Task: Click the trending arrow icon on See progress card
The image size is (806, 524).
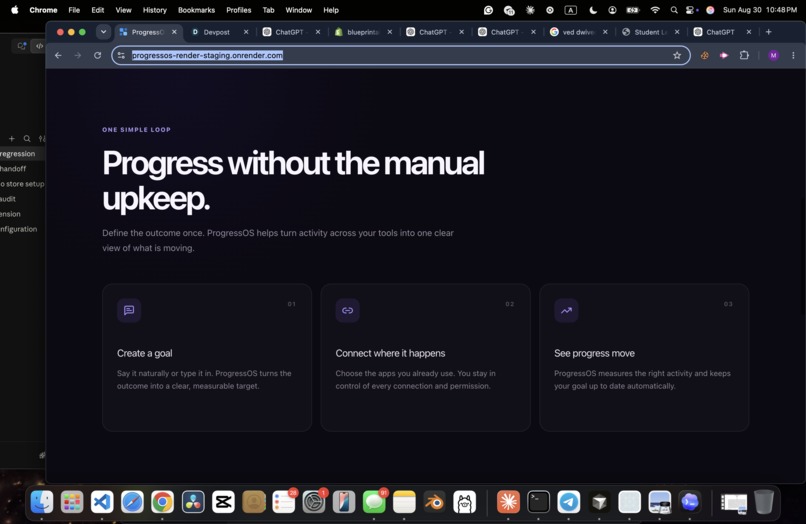Action: coord(566,310)
